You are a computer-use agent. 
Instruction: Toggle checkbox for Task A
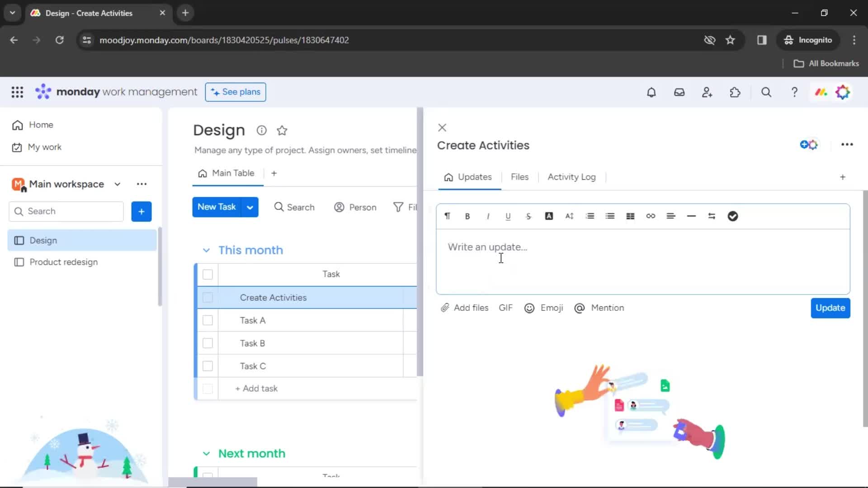pyautogui.click(x=208, y=320)
